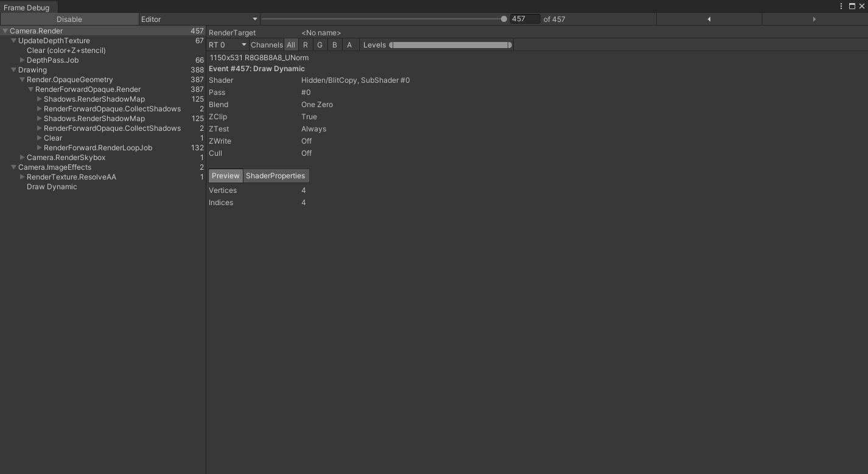This screenshot has height=474, width=868.
Task: Collapse the Camera.ImageEffects node
Action: point(13,167)
